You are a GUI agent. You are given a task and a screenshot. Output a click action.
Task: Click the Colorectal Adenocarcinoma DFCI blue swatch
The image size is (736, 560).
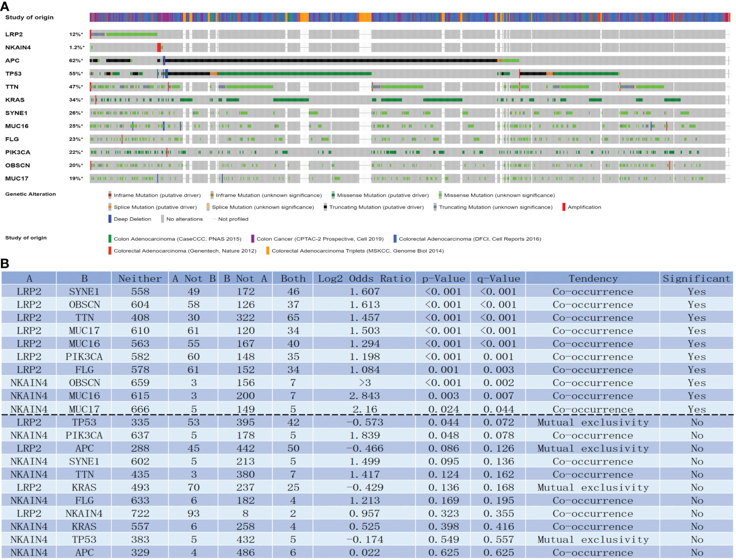pyautogui.click(x=395, y=239)
